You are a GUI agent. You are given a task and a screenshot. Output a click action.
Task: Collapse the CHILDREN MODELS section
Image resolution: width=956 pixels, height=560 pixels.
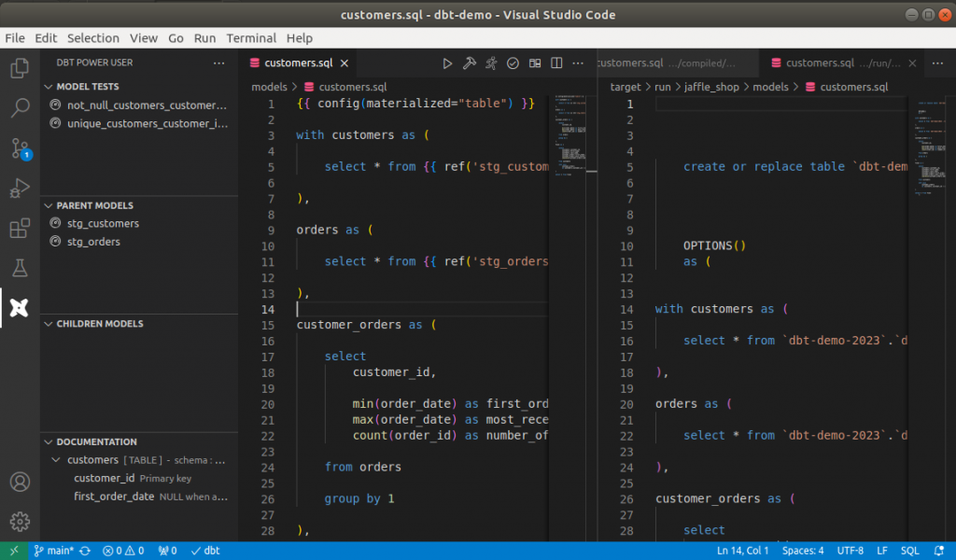click(x=49, y=324)
